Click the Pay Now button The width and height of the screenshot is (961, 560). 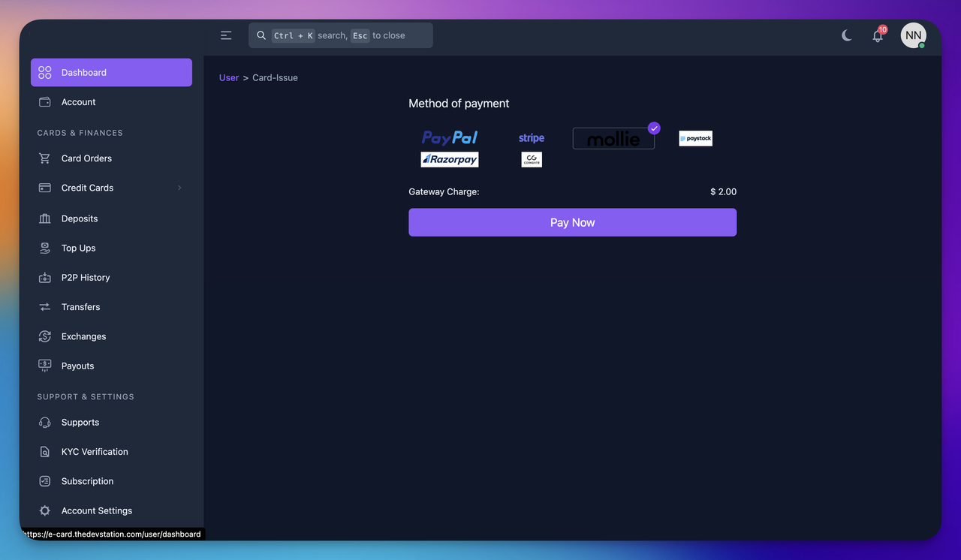tap(572, 222)
